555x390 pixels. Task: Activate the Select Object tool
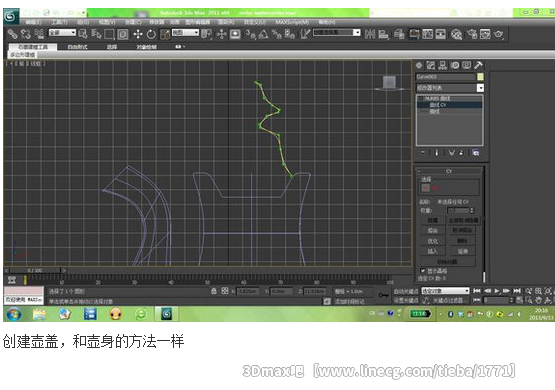[83, 34]
